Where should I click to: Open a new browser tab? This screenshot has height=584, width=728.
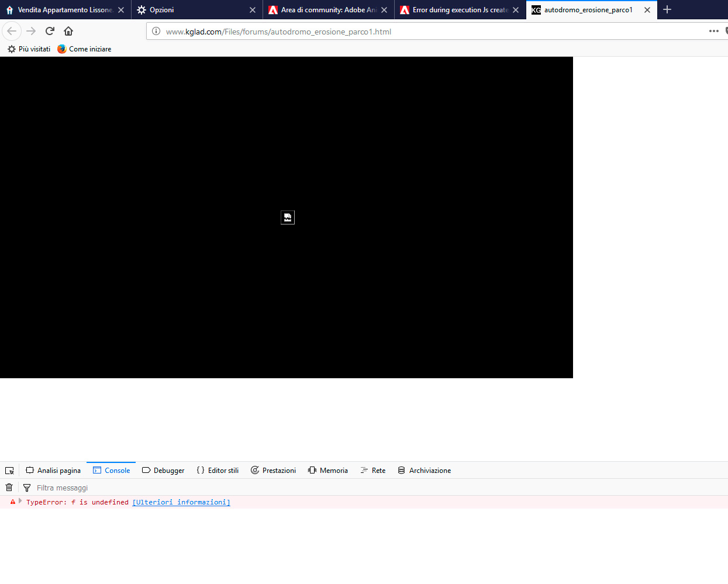[x=667, y=10]
